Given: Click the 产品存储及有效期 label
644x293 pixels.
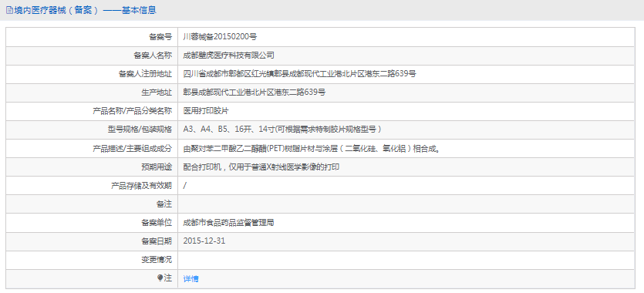Looking at the screenshot, I should (x=142, y=186).
